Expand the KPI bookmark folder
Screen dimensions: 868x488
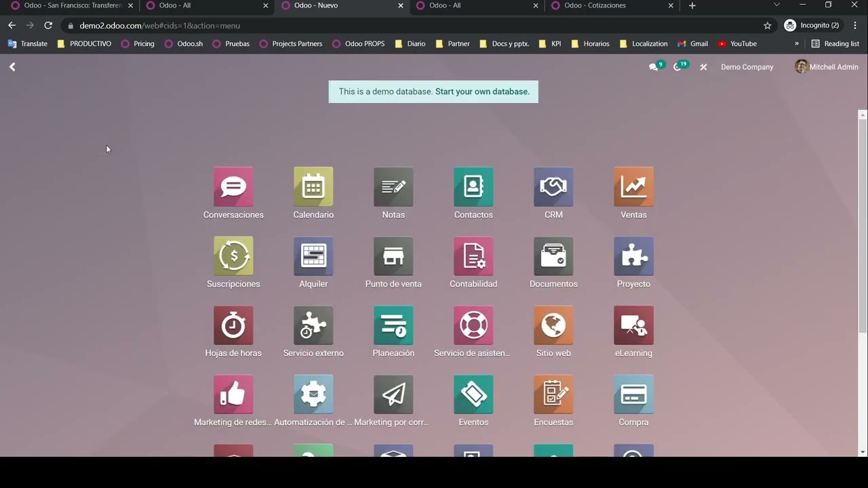click(x=550, y=43)
